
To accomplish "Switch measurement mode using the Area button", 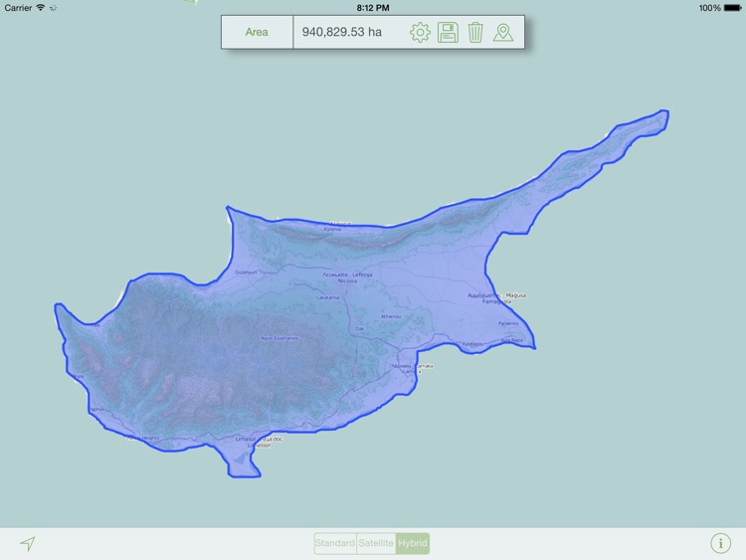I will click(257, 32).
